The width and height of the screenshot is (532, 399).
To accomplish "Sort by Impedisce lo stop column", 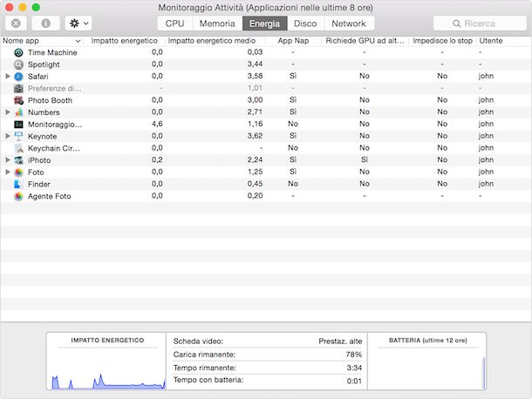I will pyautogui.click(x=442, y=41).
